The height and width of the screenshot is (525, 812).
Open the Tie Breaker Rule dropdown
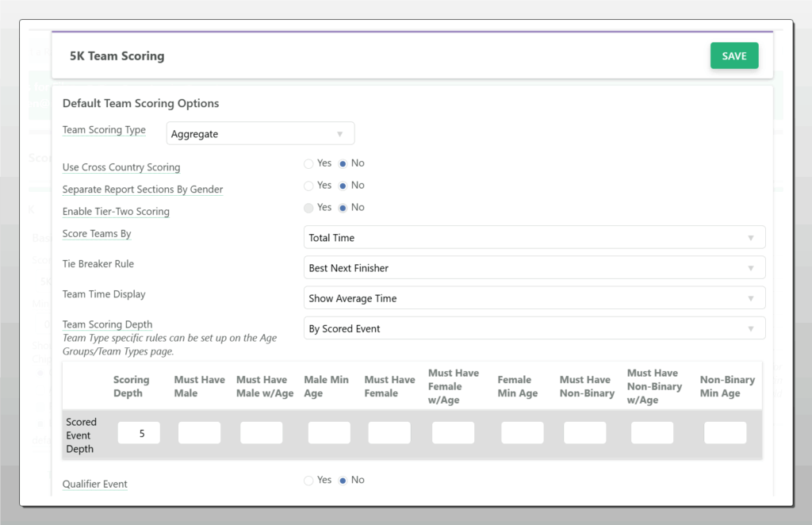click(534, 268)
